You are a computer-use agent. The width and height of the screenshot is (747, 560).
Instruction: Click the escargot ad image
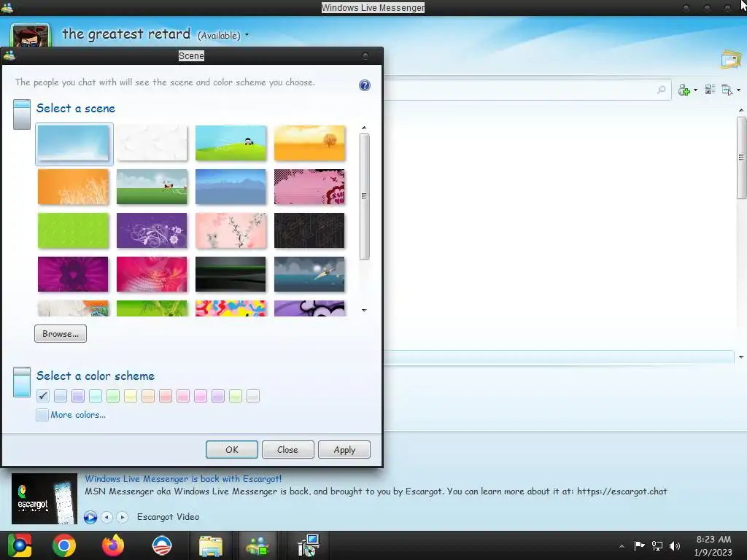[x=44, y=499]
